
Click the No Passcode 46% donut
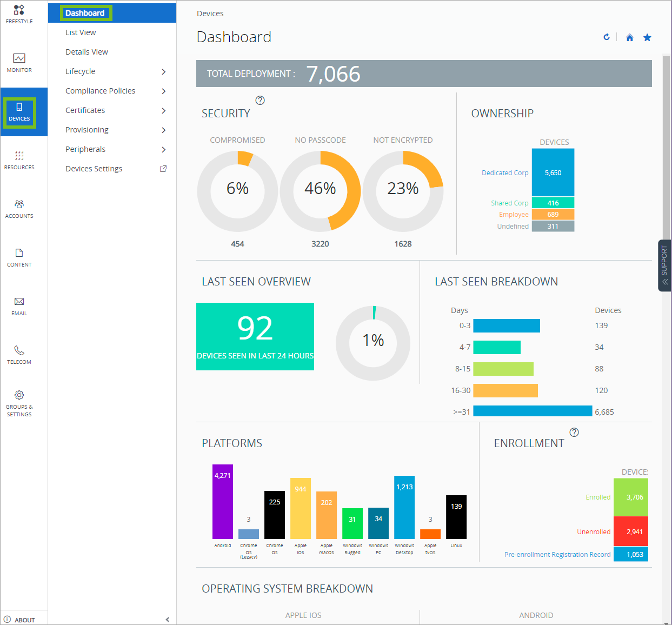[x=320, y=191]
